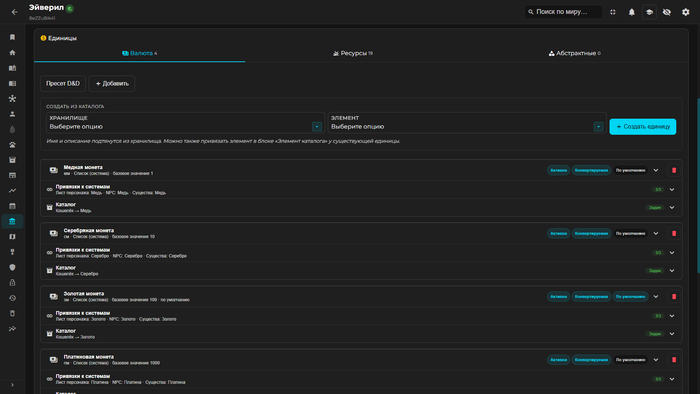Go back with the arrow beside Эйверил

[x=14, y=12]
